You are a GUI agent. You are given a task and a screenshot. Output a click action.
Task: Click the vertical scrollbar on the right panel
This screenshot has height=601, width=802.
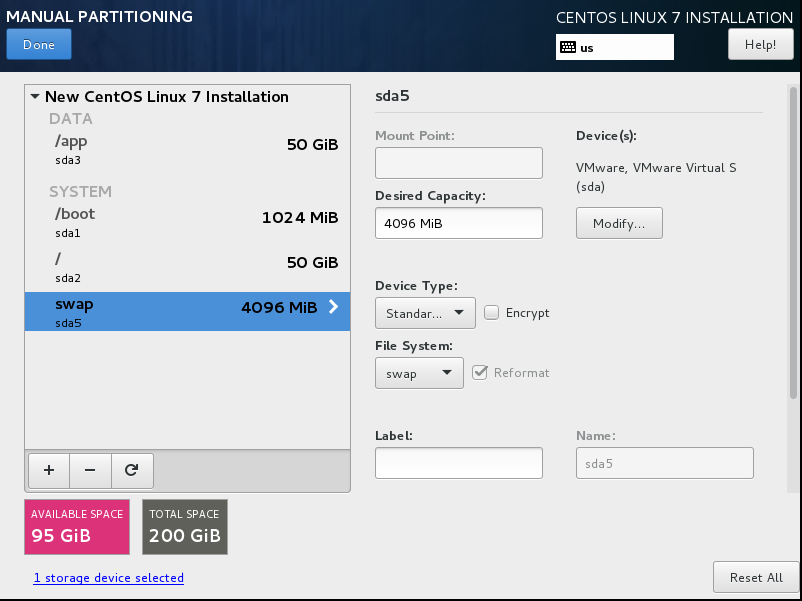click(x=793, y=243)
